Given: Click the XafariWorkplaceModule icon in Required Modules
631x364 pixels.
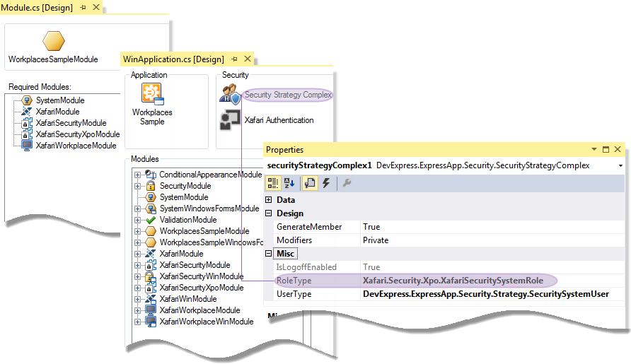Looking at the screenshot, I should (x=27, y=145).
